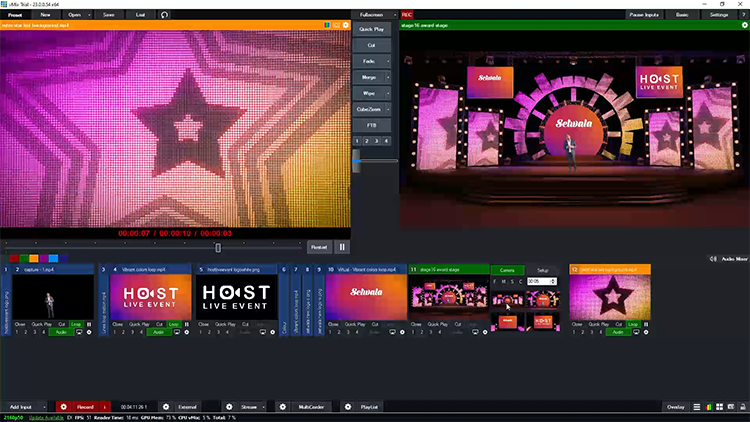Pause the preview playback

click(342, 246)
